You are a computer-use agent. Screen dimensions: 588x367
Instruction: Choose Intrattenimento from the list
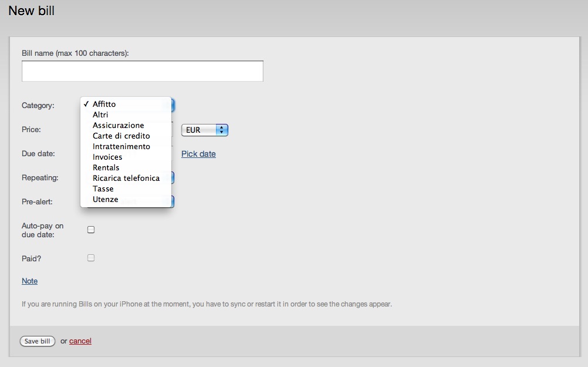pos(121,146)
